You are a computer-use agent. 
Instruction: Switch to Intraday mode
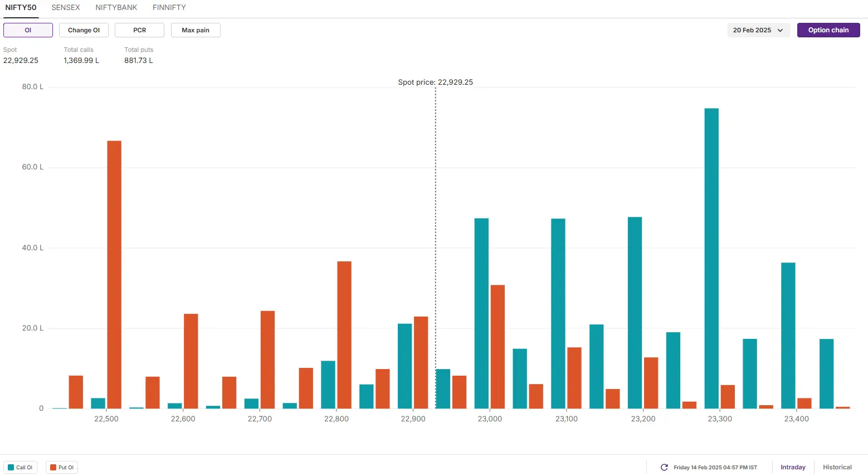793,467
